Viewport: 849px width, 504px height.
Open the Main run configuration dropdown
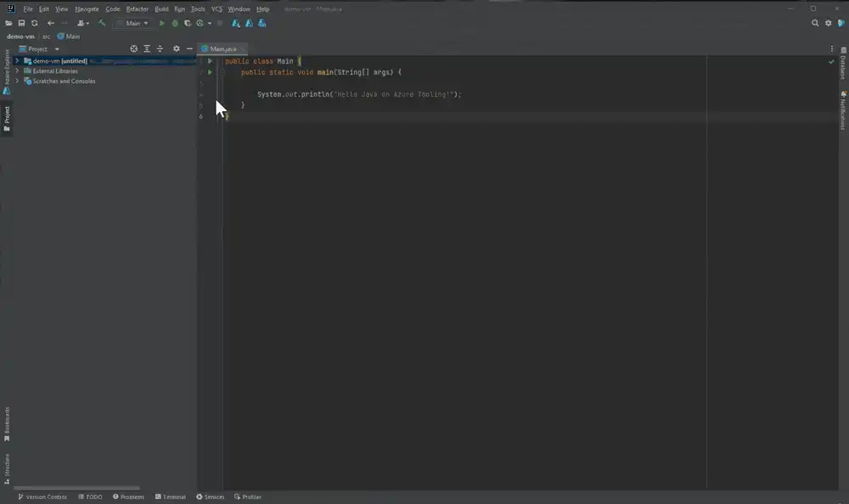133,23
